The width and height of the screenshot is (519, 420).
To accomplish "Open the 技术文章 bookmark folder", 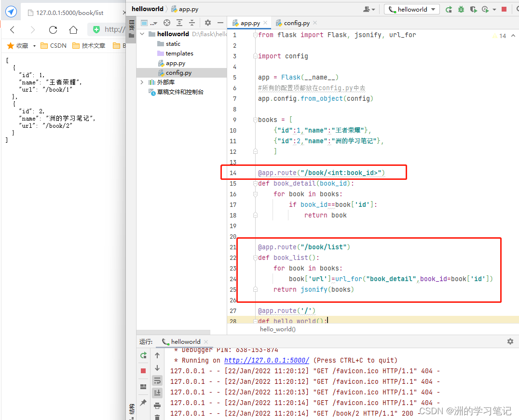I will coord(89,46).
